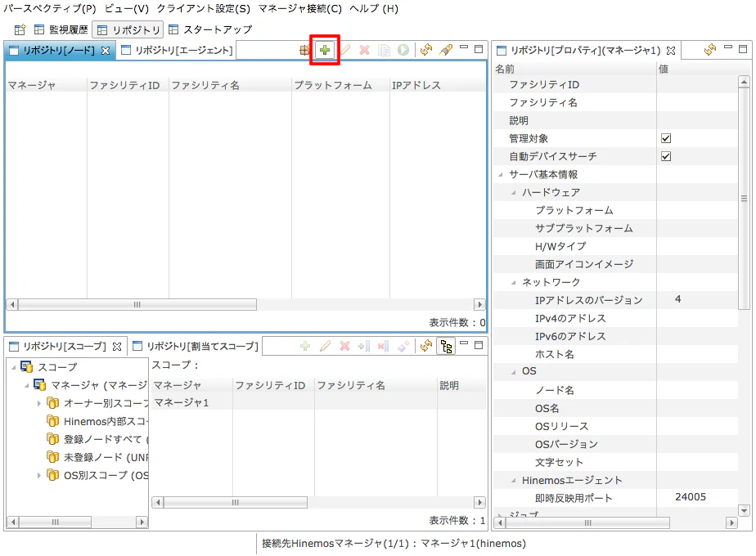Click property view scroll down arrow
The width and height of the screenshot is (756, 556).
coord(744,511)
